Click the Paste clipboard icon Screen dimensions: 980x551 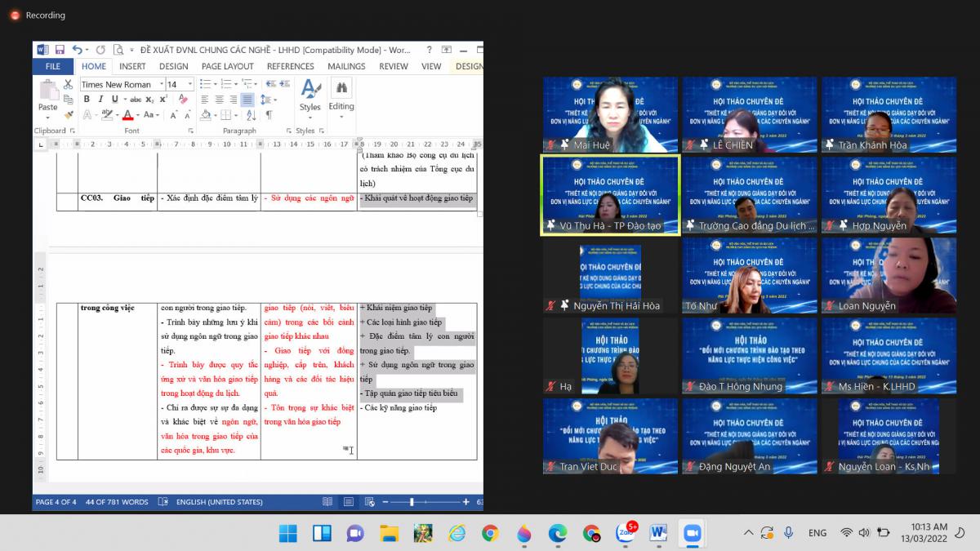48,91
